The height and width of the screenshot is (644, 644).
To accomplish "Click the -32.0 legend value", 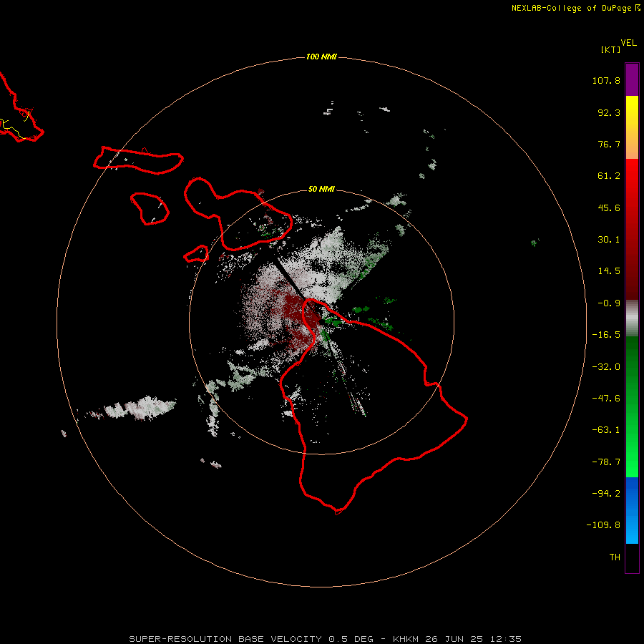I will [x=606, y=367].
